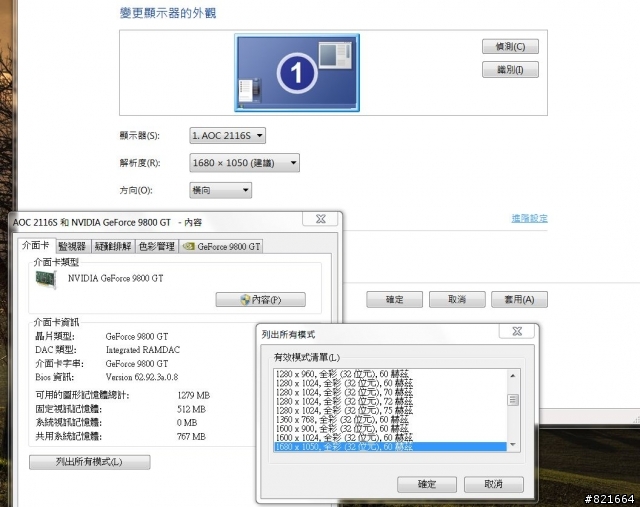
Task: Click the mode list scrollbar thumb
Action: click(x=513, y=400)
